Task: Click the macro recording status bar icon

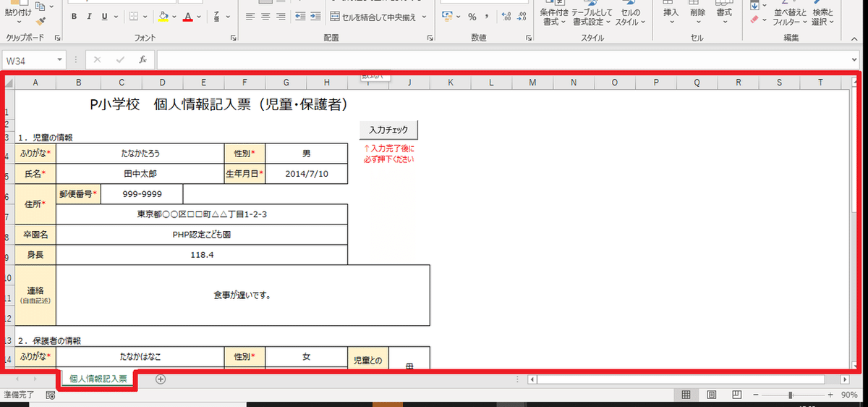Action: coord(50,395)
